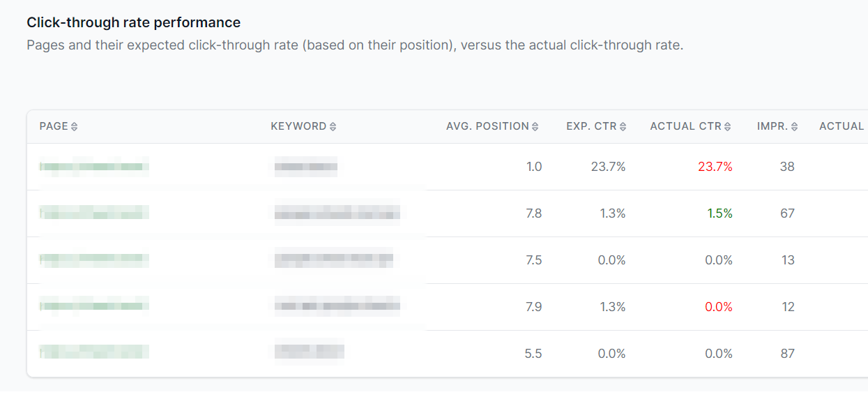This screenshot has height=413, width=868.
Task: Sort by AVG. POSITION using its arrows
Action: (x=535, y=127)
